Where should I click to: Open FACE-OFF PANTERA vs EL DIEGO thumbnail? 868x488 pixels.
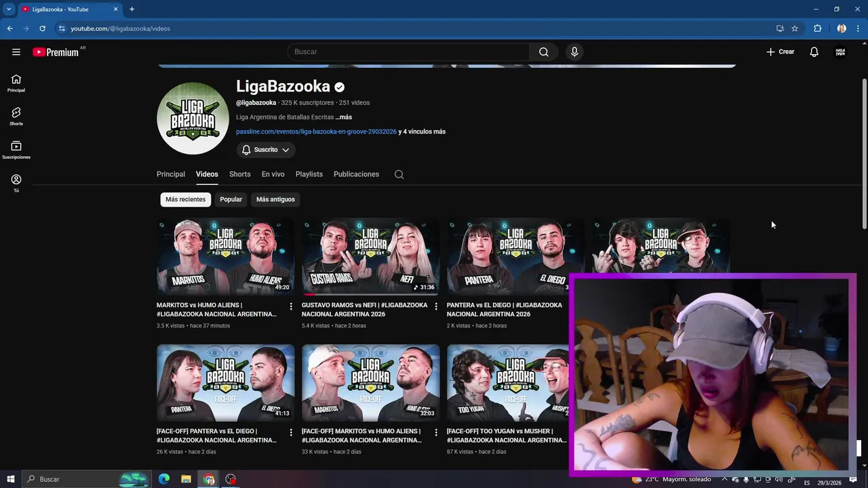coord(226,383)
